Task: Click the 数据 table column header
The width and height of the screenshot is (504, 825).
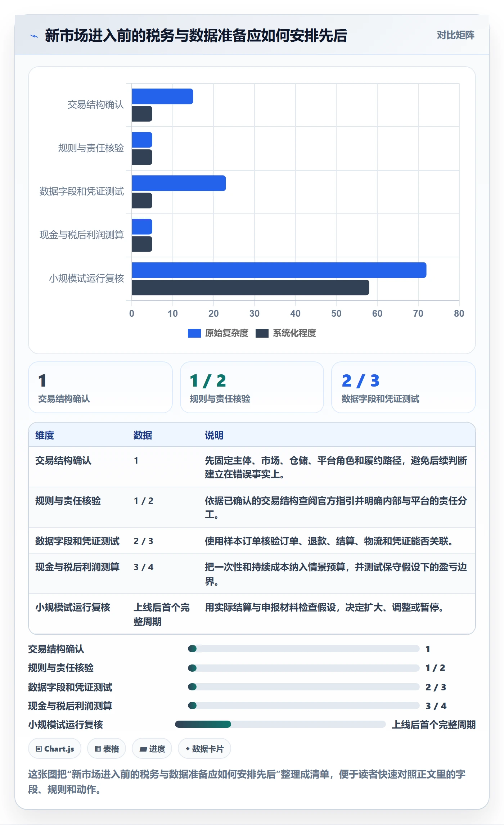Action: (x=143, y=435)
